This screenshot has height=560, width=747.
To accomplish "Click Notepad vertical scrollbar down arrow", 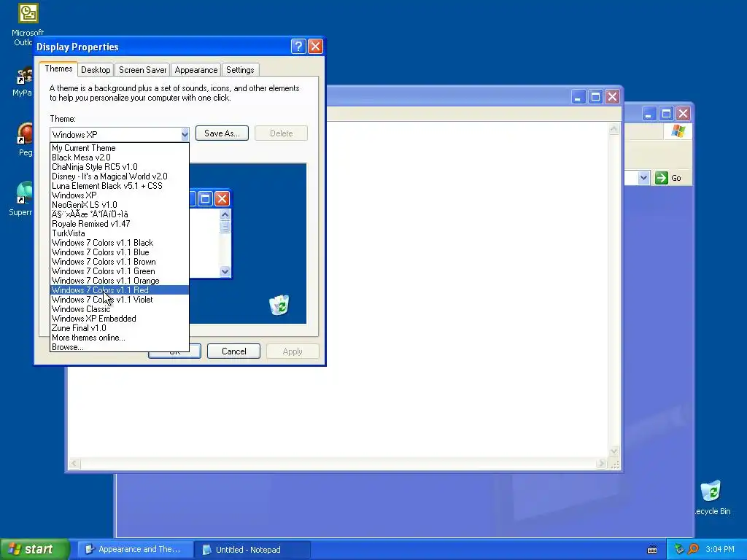I will click(x=614, y=451).
